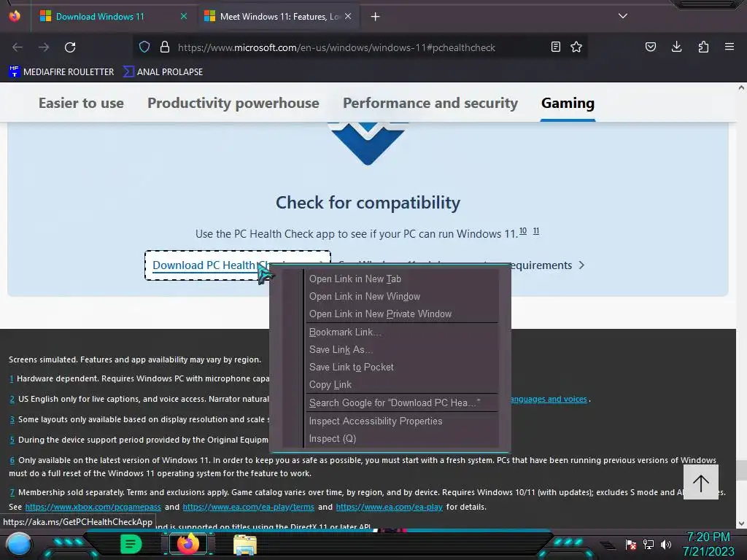This screenshot has height=560, width=747.
Task: Close the Meet Windows 11 tab
Action: click(348, 16)
